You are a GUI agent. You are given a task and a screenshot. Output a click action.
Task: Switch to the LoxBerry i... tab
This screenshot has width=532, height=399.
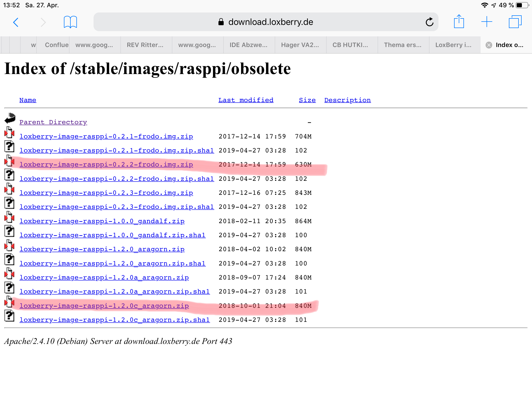point(453,45)
